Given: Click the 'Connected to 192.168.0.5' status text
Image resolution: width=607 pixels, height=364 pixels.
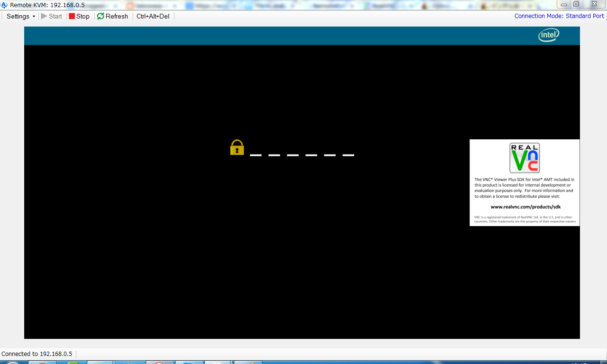Looking at the screenshot, I should pos(37,354).
